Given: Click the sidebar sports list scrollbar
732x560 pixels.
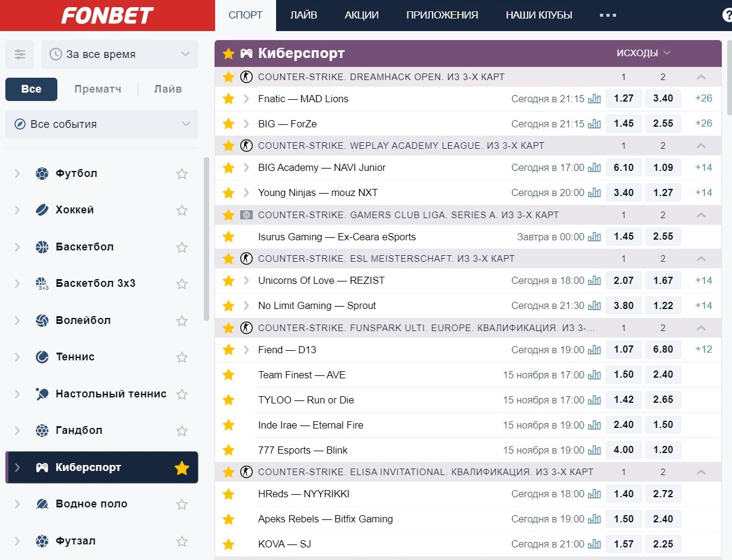Looking at the screenshot, I should [x=206, y=239].
